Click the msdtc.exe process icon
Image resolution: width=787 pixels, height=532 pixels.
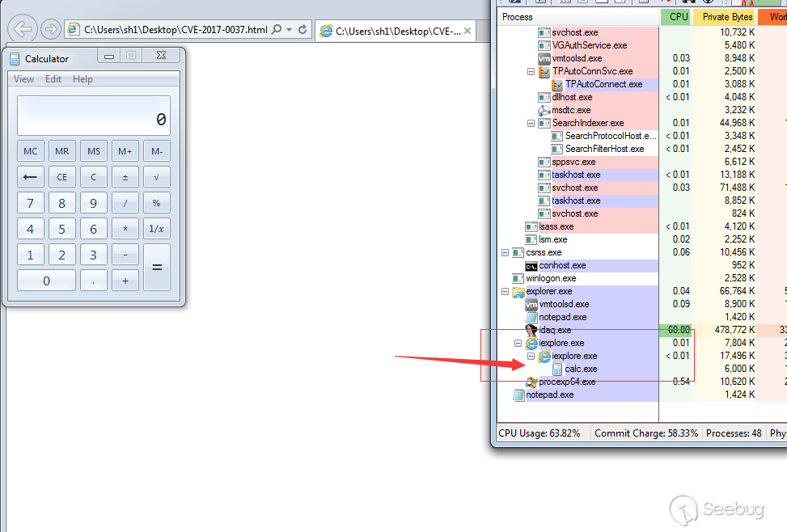[x=544, y=111]
